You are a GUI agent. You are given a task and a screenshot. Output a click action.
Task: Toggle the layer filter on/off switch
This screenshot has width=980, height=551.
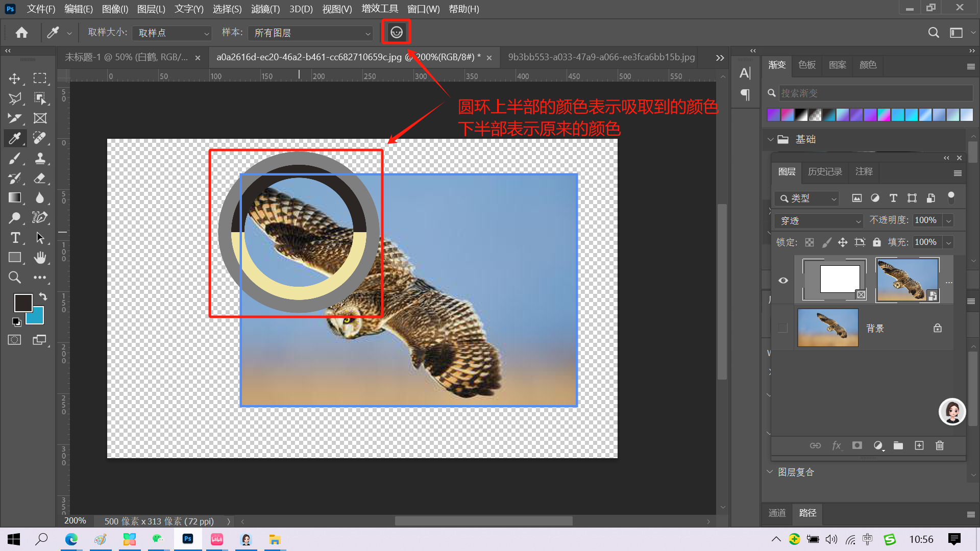(950, 198)
